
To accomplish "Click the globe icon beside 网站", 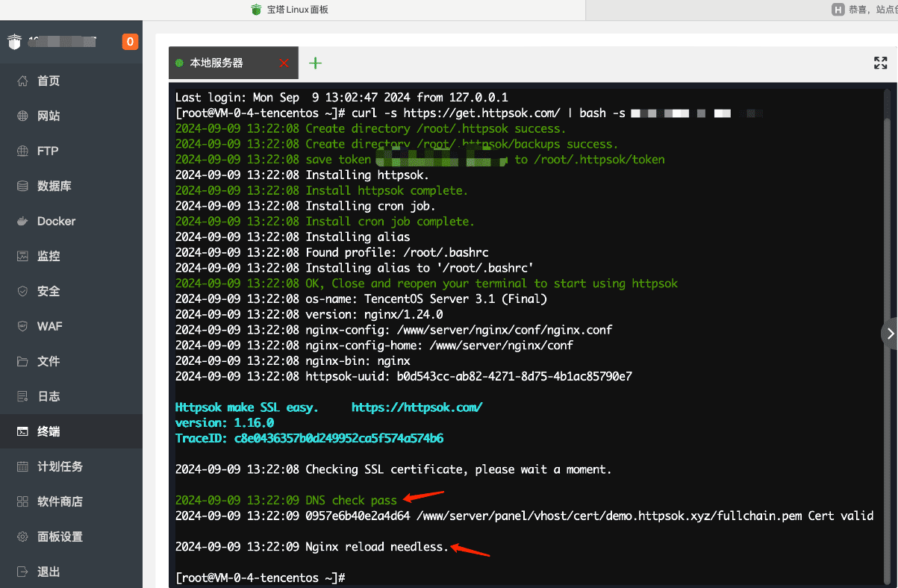I will (x=22, y=116).
